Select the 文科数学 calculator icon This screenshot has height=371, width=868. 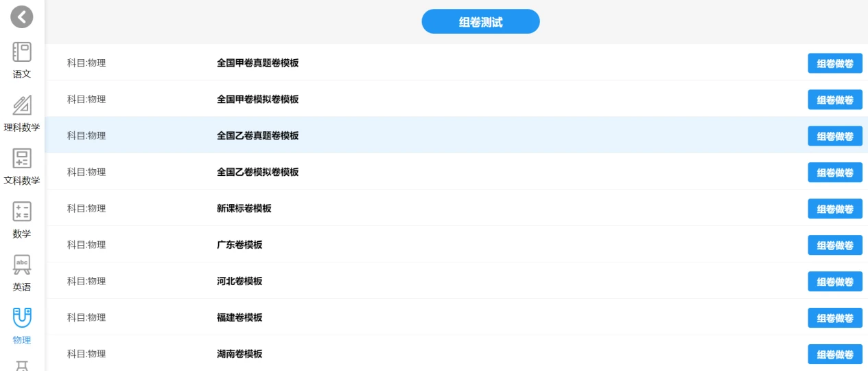pos(22,158)
